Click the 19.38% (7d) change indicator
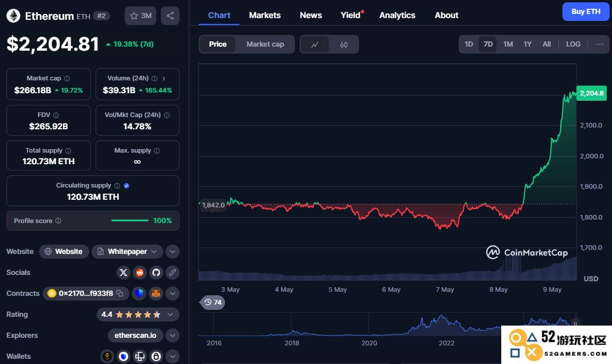 point(129,44)
